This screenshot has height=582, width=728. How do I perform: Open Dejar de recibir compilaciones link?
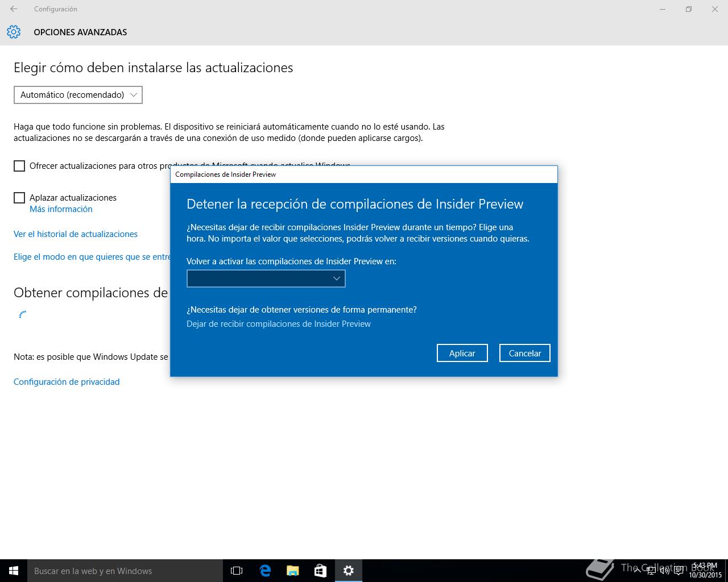(279, 324)
